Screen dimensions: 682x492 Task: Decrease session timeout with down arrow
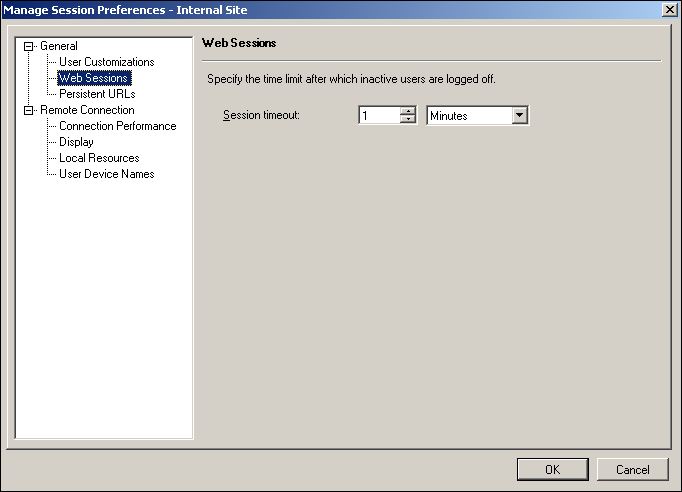coord(408,120)
